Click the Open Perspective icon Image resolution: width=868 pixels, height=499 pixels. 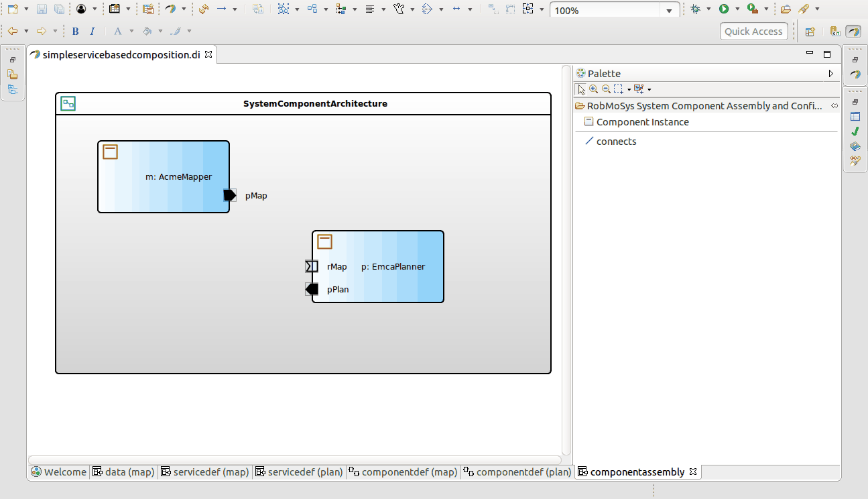click(x=810, y=32)
